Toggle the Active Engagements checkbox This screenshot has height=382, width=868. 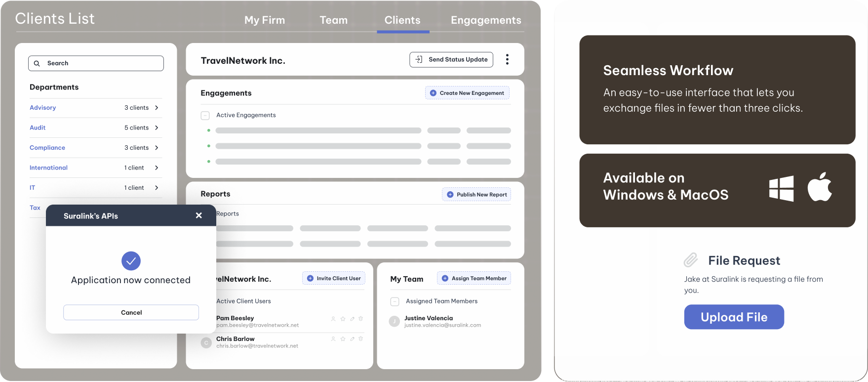pos(205,116)
